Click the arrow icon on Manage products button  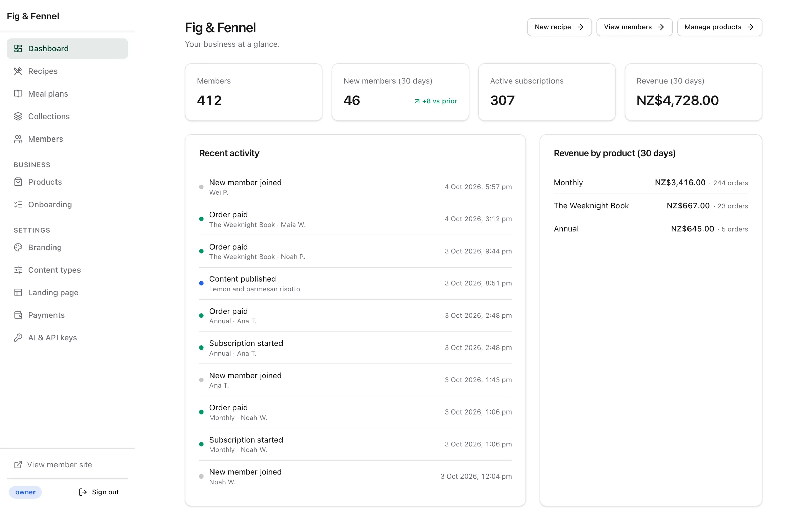pyautogui.click(x=750, y=27)
